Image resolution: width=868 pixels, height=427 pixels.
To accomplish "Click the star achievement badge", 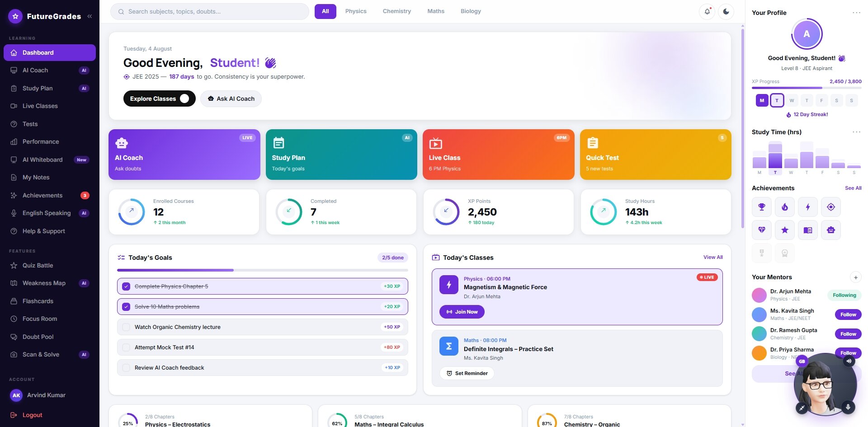I will 785,230.
